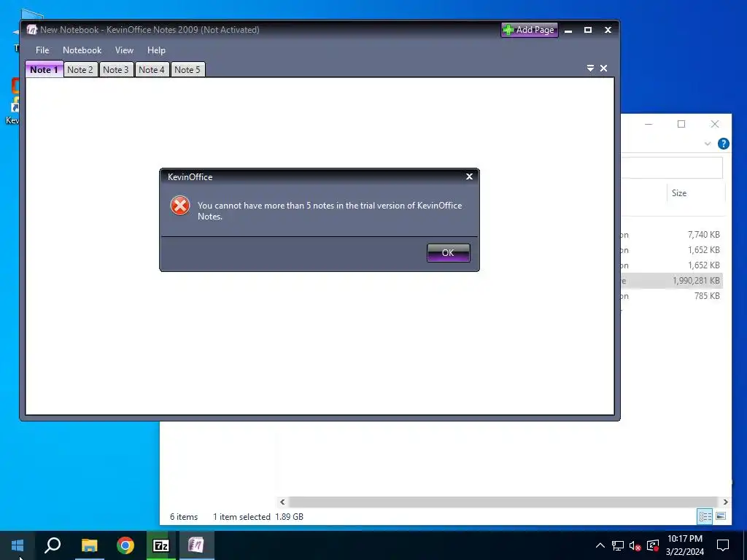Open the note tabs list dropdown arrow
Image resolution: width=747 pixels, height=560 pixels.
[x=590, y=69]
